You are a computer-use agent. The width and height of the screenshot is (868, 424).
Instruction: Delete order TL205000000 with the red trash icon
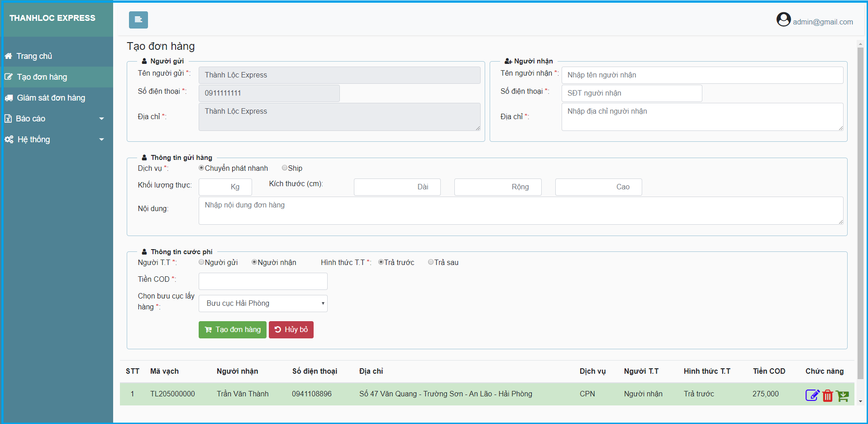click(x=828, y=395)
